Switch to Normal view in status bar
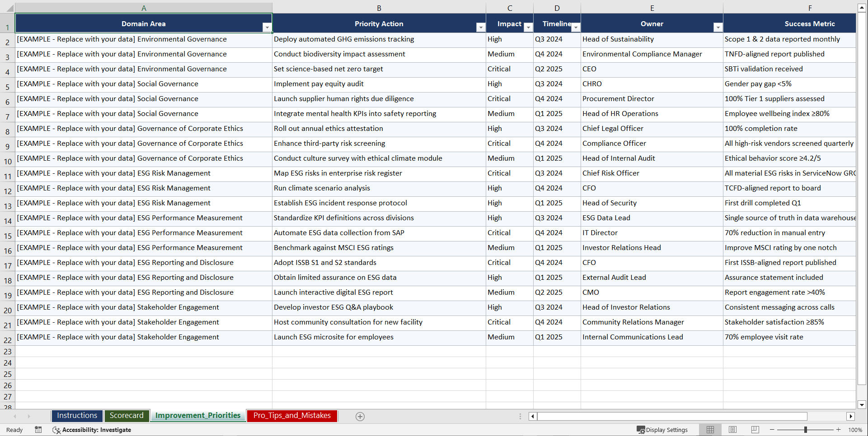The height and width of the screenshot is (436, 868). pos(710,430)
